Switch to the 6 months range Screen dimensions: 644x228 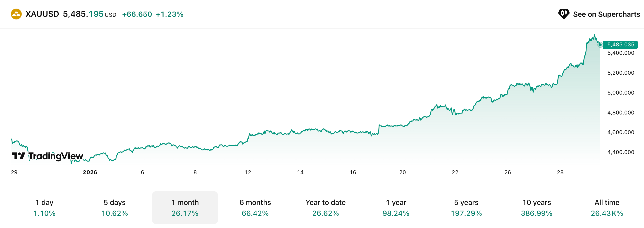point(255,207)
